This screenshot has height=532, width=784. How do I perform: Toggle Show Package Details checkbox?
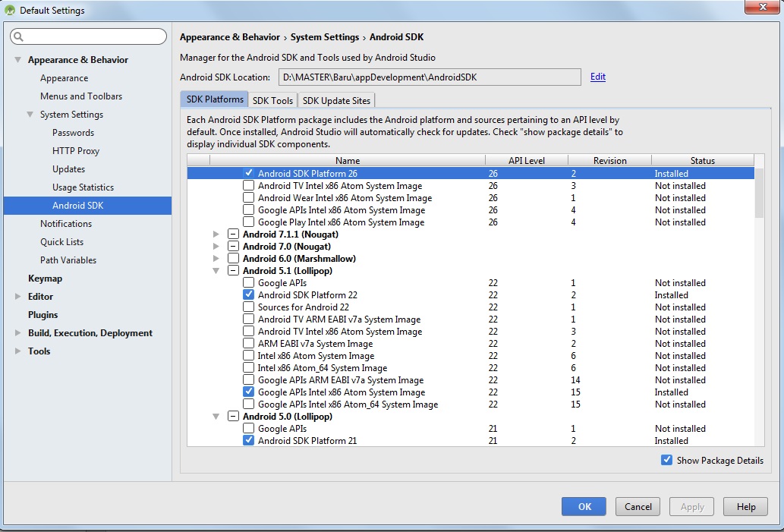pos(666,460)
